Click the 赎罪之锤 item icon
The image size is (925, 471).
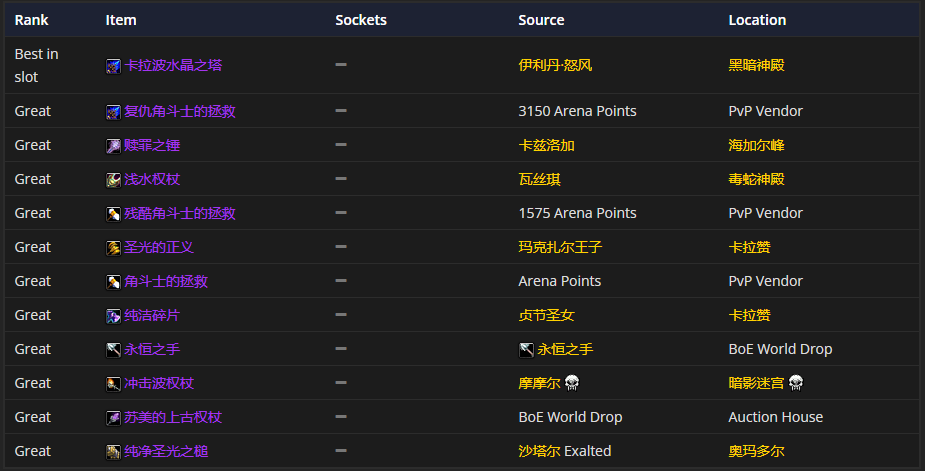[x=114, y=146]
